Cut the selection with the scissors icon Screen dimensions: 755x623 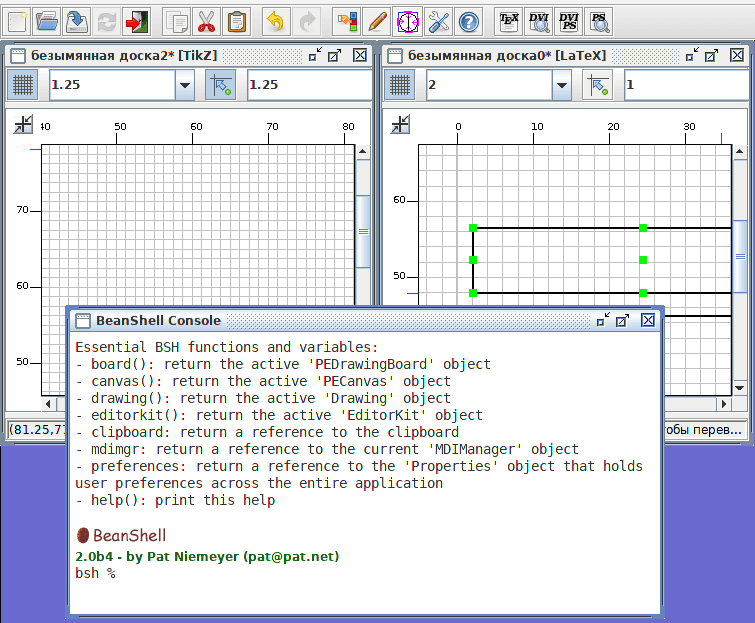(x=207, y=22)
